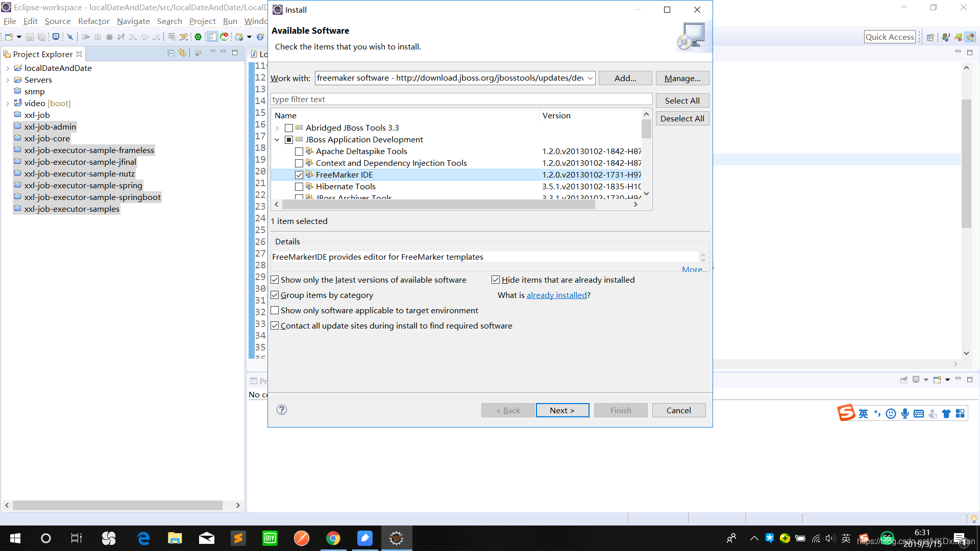Image resolution: width=980 pixels, height=551 pixels.
Task: Click the Step Over debug icon
Action: click(145, 37)
